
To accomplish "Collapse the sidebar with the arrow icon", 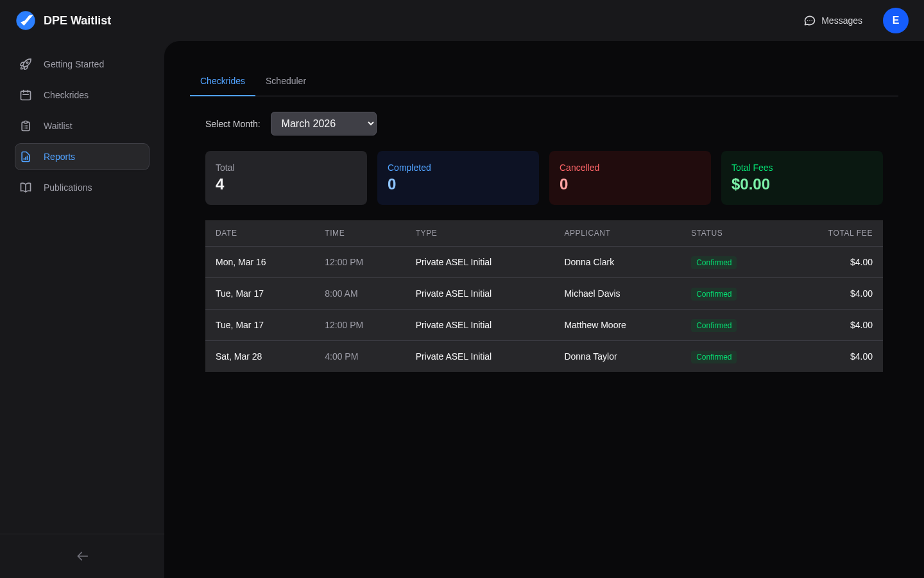I will click(82, 556).
